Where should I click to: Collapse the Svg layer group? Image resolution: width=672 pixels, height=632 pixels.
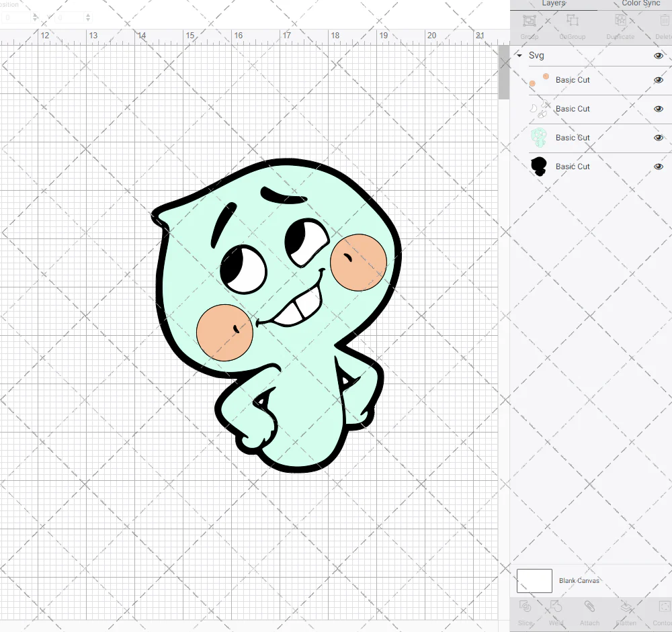(518, 56)
